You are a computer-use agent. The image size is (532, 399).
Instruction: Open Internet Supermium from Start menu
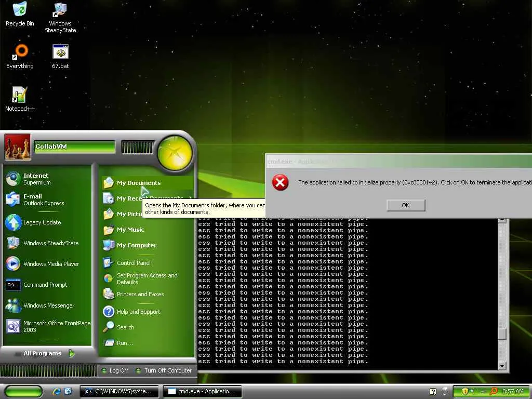[47, 179]
